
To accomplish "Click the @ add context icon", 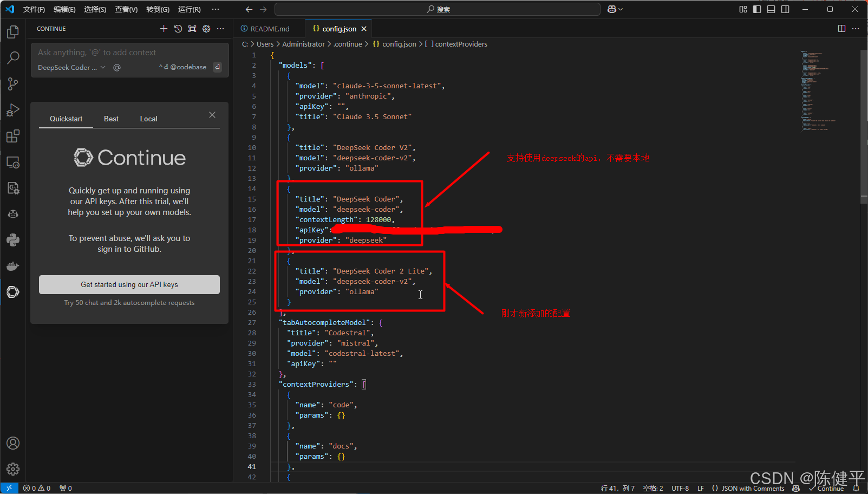I will tap(117, 67).
